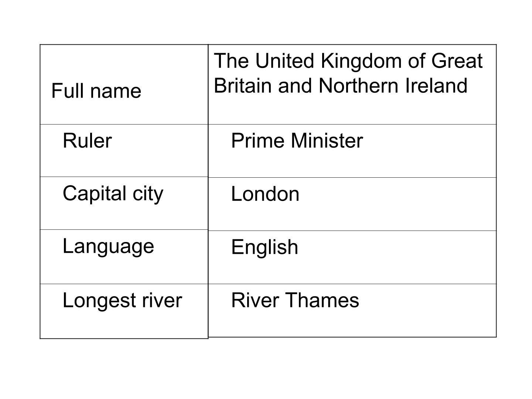Click the word 'Minister' in table

pos(327,141)
